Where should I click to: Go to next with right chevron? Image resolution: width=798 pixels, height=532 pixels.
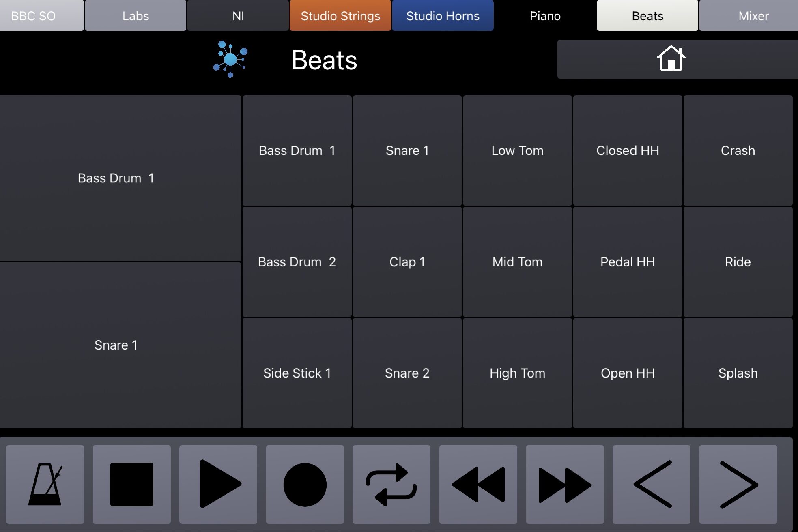coord(738,484)
